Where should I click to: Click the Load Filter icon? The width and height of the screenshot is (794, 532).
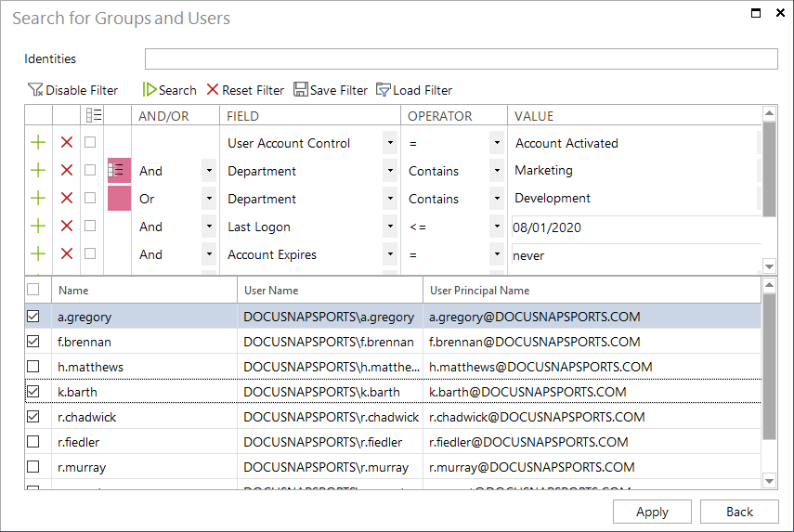tap(384, 90)
